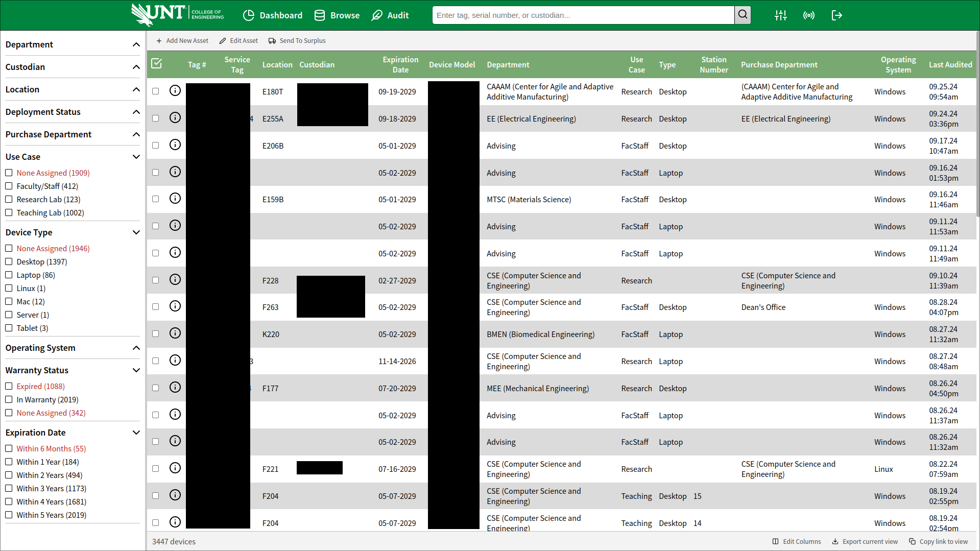980x551 pixels.
Task: Open info icon for F221 row
Action: click(x=175, y=468)
